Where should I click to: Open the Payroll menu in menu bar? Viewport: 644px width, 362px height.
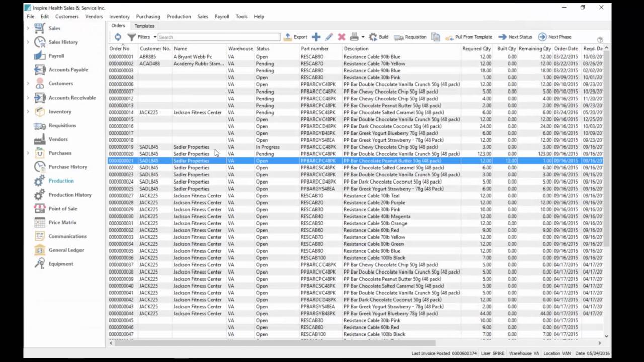click(222, 17)
